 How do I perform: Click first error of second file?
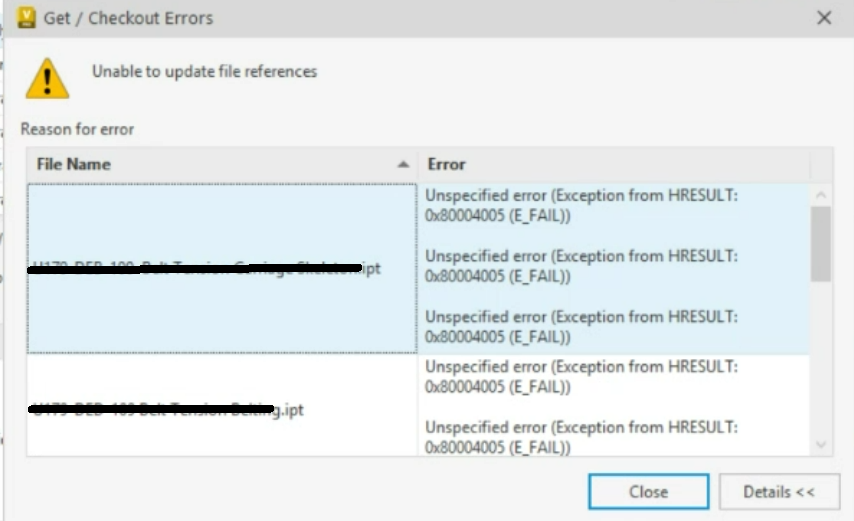click(581, 377)
